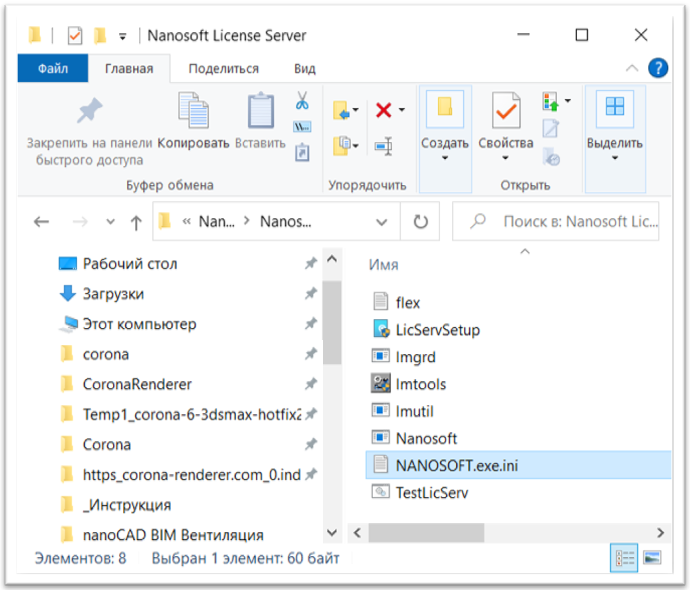Screen dimensions: 690x590
Task: Switch to the Поделиться tab
Action: [x=224, y=69]
